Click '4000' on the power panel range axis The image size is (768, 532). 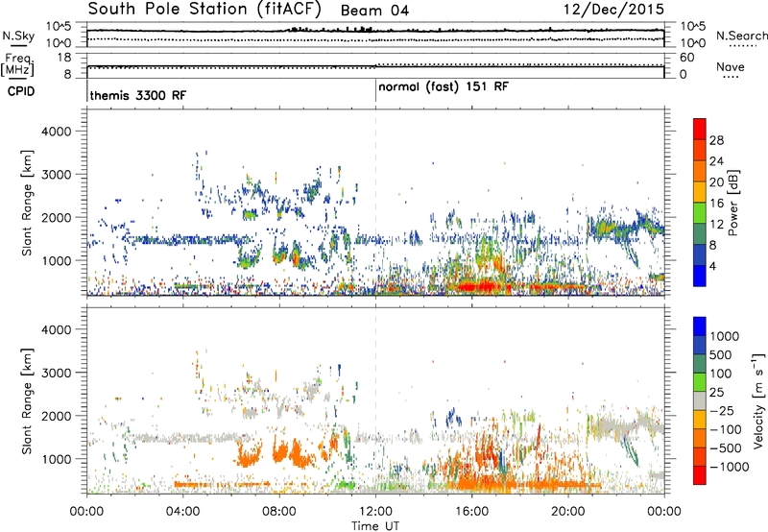(x=57, y=132)
